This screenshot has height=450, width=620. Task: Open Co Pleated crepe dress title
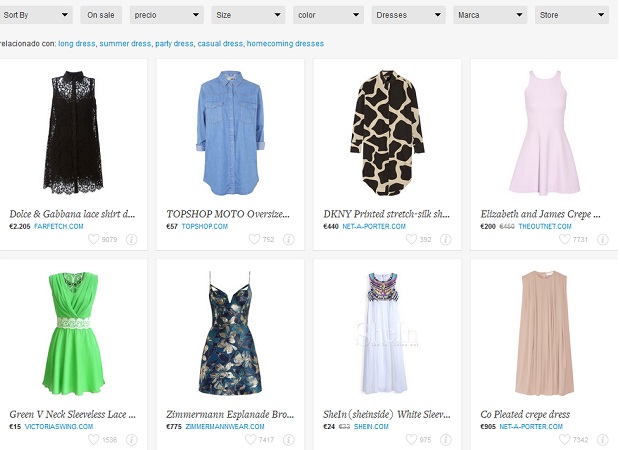(x=525, y=414)
